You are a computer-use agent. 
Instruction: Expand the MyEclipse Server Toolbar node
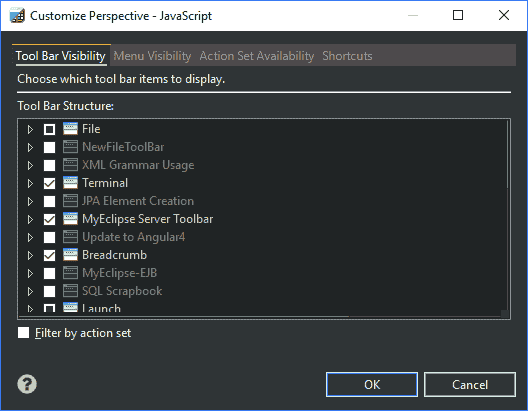(30, 219)
